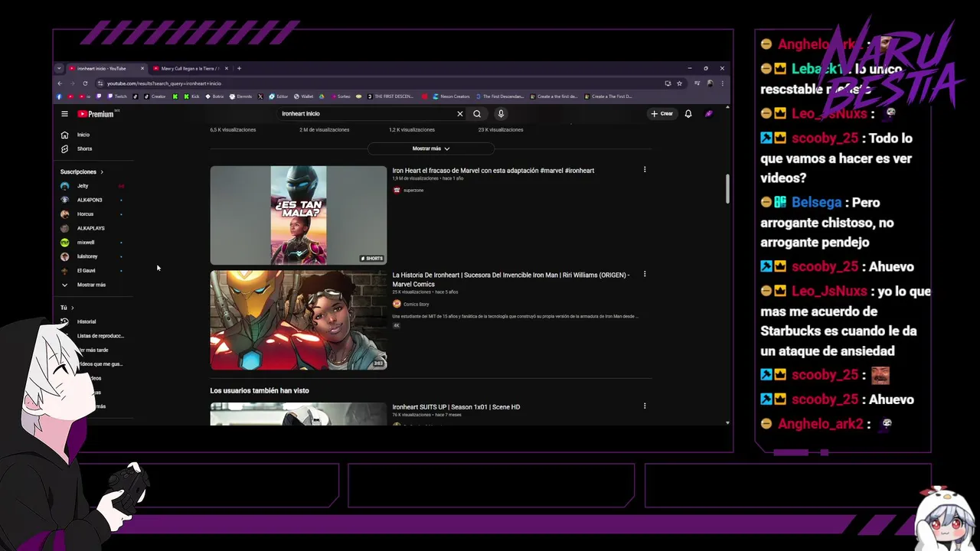Open the Ironheart origin comic thumbnail
This screenshot has height=551, width=980.
[x=299, y=320]
